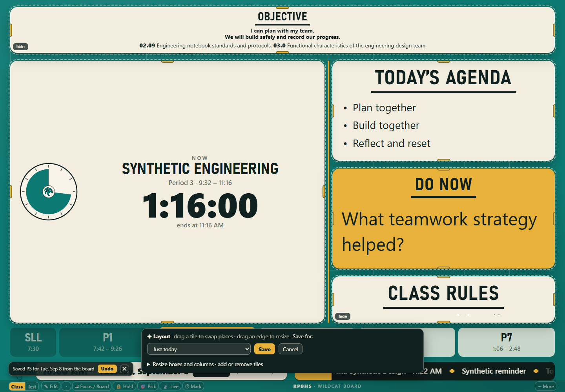Screen dimensions: 565x392
Task: Click the 'Reflect and reset' agenda item
Action: (x=392, y=143)
